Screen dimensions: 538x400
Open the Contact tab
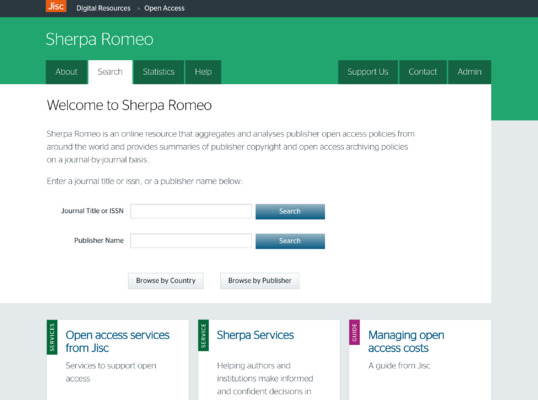point(423,72)
